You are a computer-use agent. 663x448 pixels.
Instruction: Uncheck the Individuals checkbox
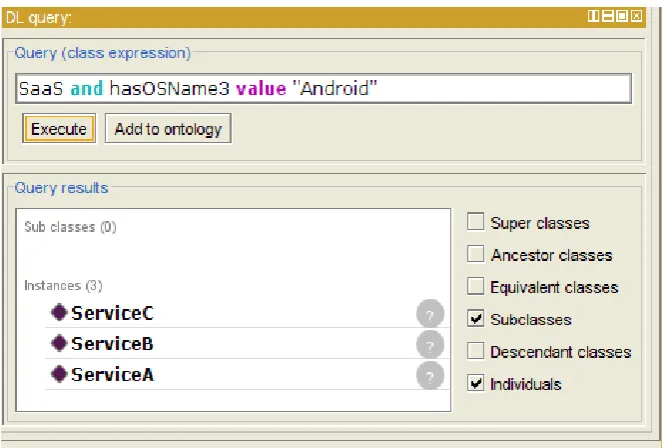475,383
